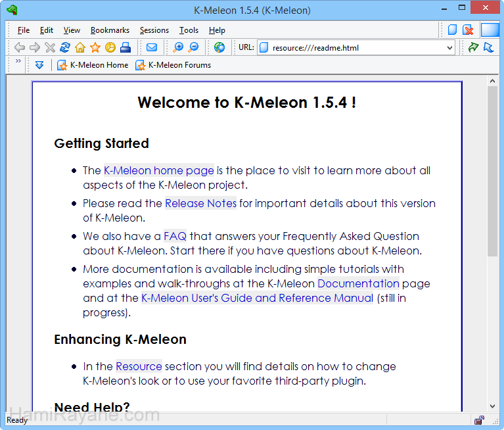Follow the Resource section link
The width and height of the screenshot is (504, 430).
coord(139,366)
